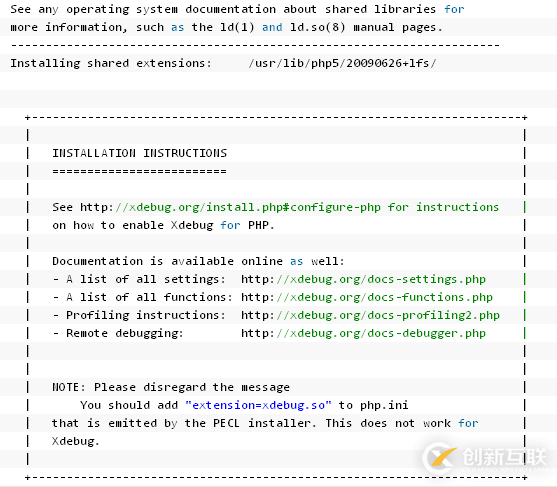Click the "NOTE: Please disregard the message" line
This screenshot has height=487, width=557.
click(x=171, y=387)
